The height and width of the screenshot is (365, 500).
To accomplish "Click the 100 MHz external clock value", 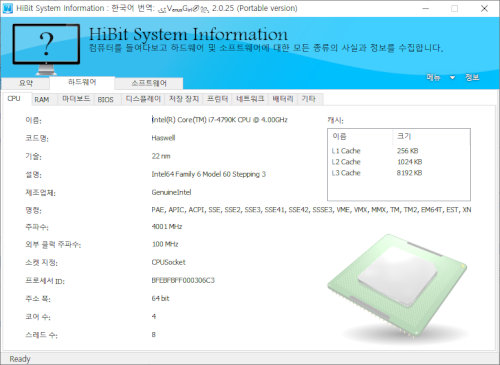I will [165, 244].
